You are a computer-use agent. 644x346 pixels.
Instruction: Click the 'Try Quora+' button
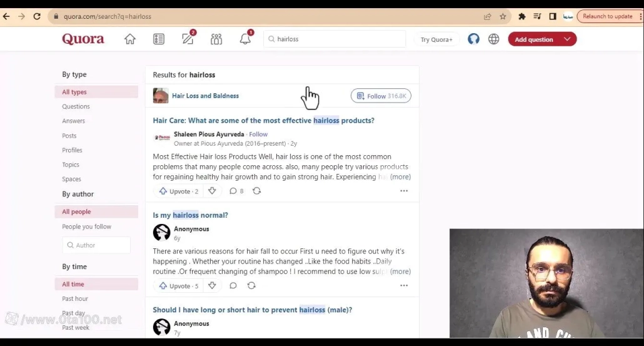pyautogui.click(x=436, y=39)
